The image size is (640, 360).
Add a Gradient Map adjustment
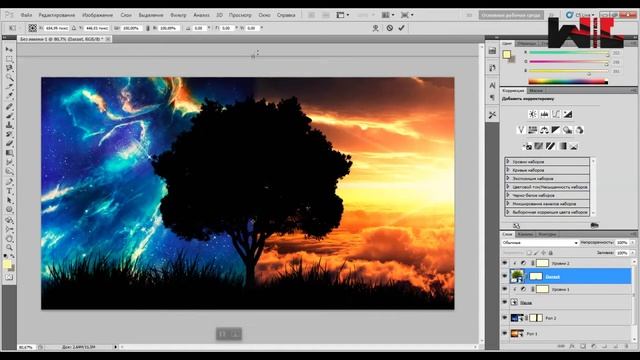563,146
